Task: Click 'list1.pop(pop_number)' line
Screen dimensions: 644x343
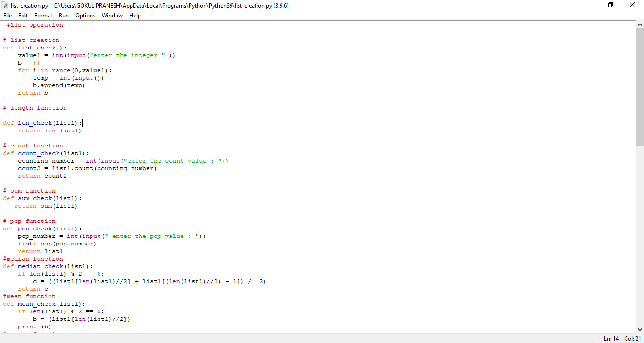Action: click(x=57, y=244)
